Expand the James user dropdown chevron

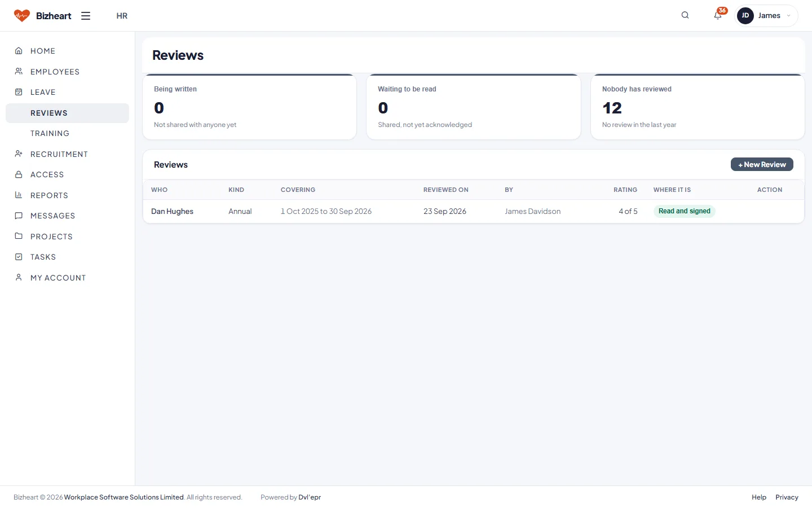788,16
